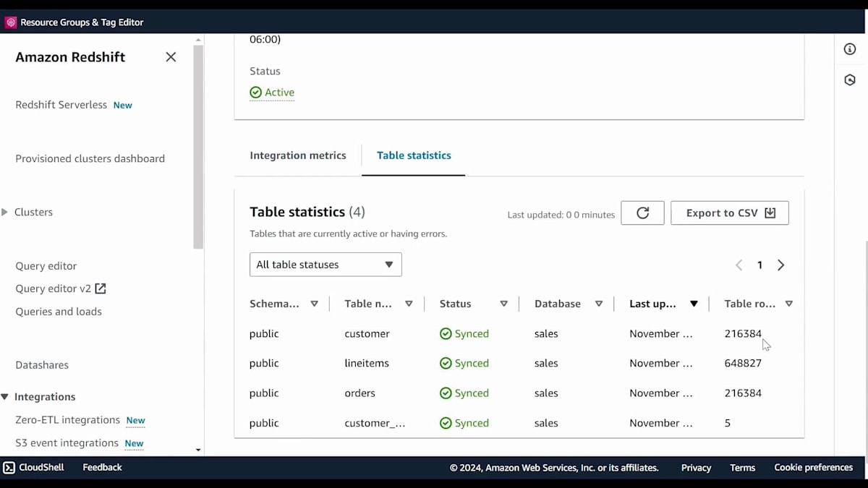The width and height of the screenshot is (868, 488).
Task: Click the 'Last updated: 0 0 minutes' text
Action: 561,215
